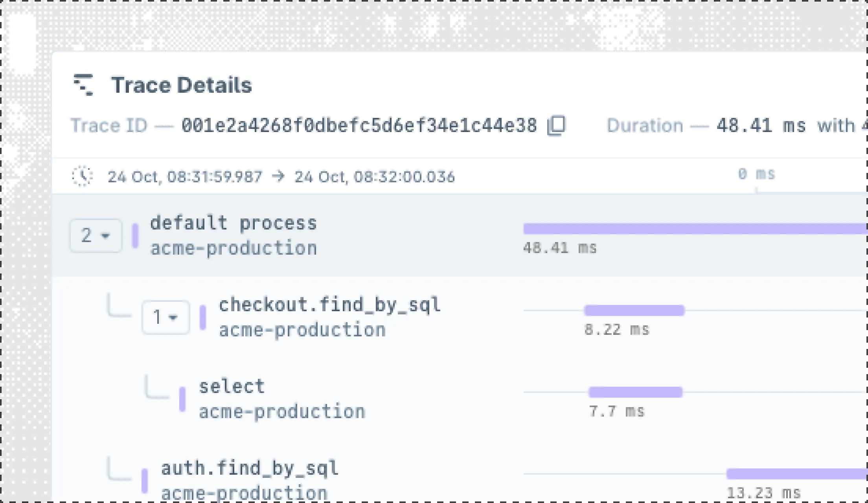868x503 pixels.
Task: Open the auth.find_by_sql span
Action: [250, 468]
